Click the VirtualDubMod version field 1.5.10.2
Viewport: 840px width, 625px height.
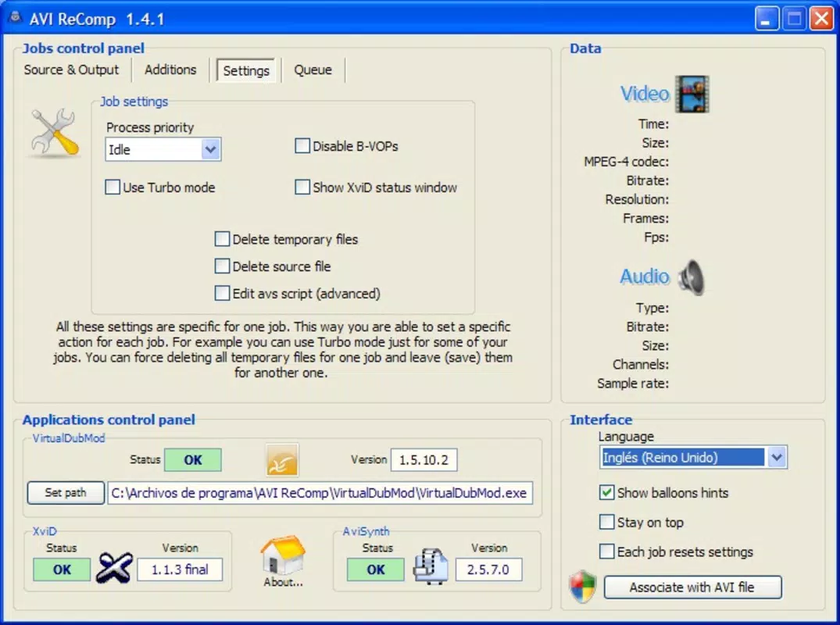click(x=424, y=460)
